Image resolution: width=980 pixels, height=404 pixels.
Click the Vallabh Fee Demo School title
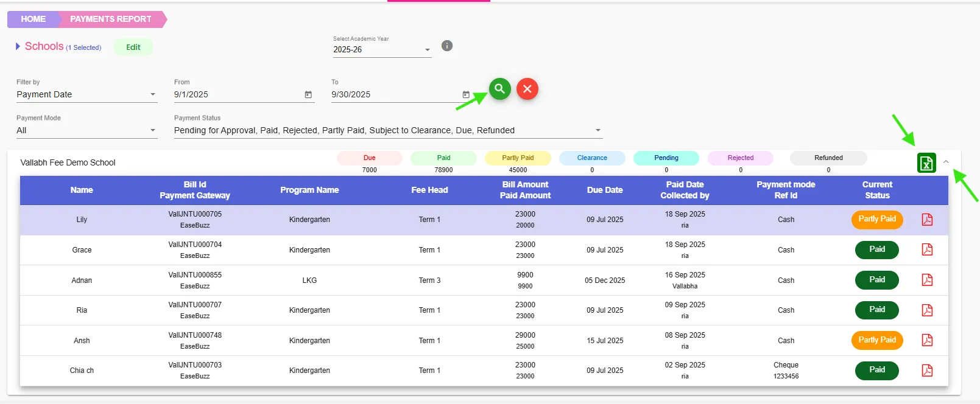(68, 162)
